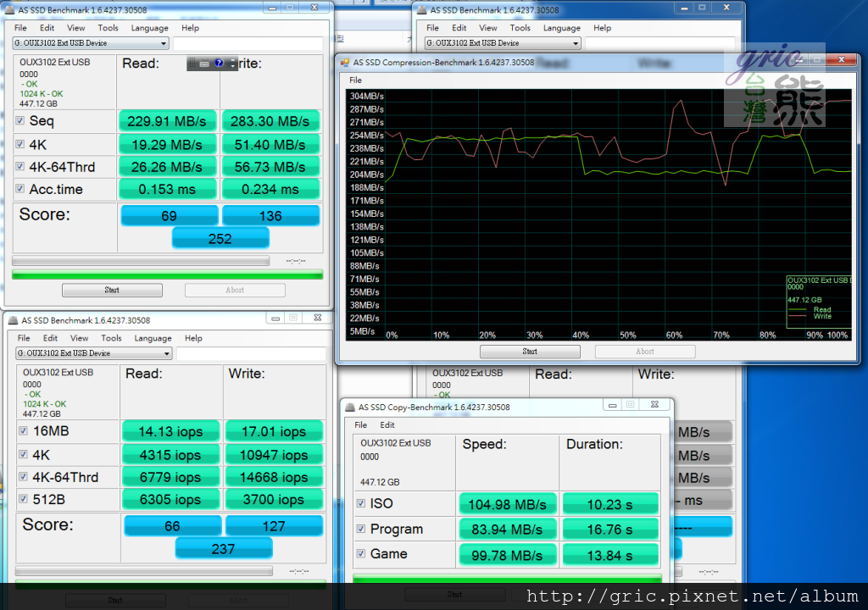868x610 pixels.
Task: Click Start in the MB/s results window
Action: tap(113, 290)
